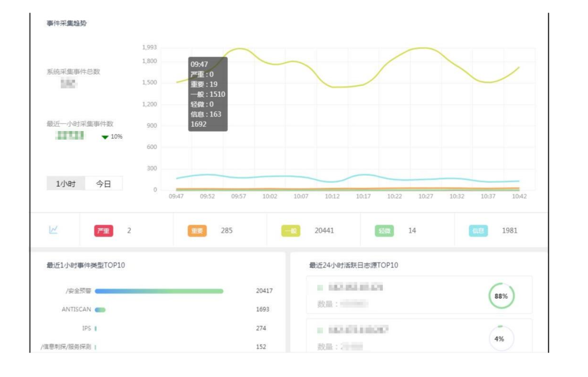Click the /信息刺探/服务探测 event type label
The width and height of the screenshot is (588, 377).
pos(66,347)
